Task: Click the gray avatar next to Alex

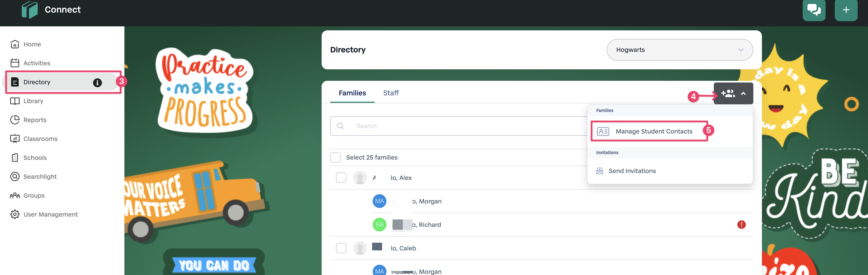Action: tap(360, 177)
